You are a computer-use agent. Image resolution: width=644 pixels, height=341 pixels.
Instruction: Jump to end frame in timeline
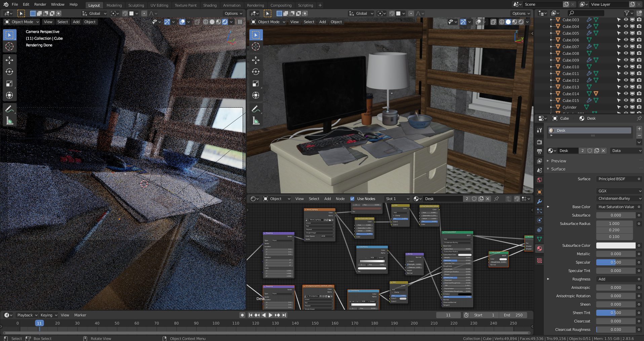(x=284, y=315)
